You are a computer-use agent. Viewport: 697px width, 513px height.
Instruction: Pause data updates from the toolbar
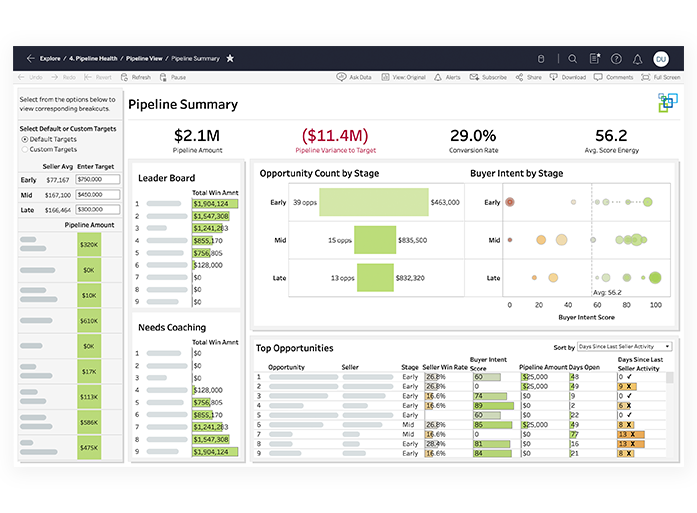(x=173, y=77)
